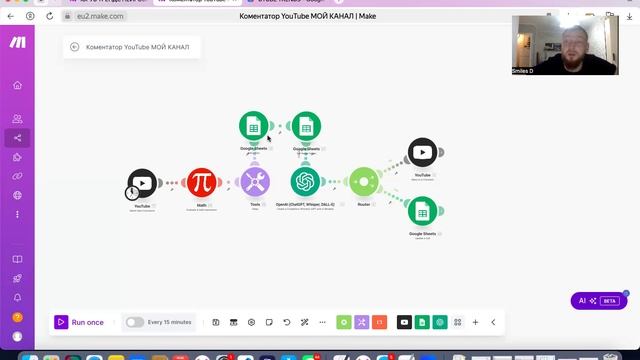Add Google Sheets favorite from toolbar
This screenshot has width=640, height=360.
pos(422,322)
